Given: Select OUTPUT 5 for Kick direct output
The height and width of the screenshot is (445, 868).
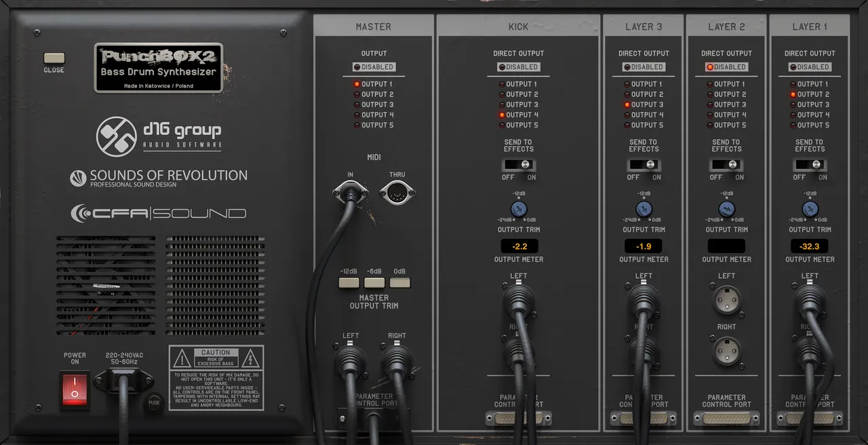Looking at the screenshot, I should point(518,125).
